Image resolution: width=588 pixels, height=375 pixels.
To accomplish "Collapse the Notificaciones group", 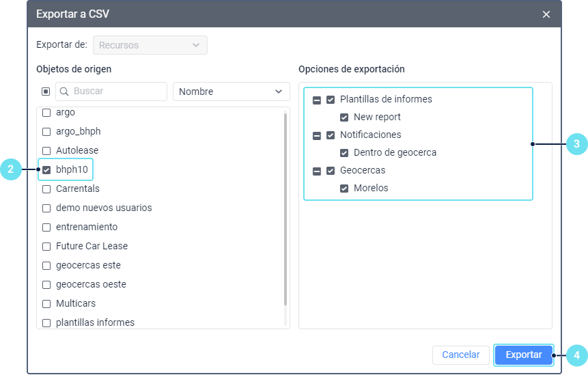I will click(x=317, y=135).
